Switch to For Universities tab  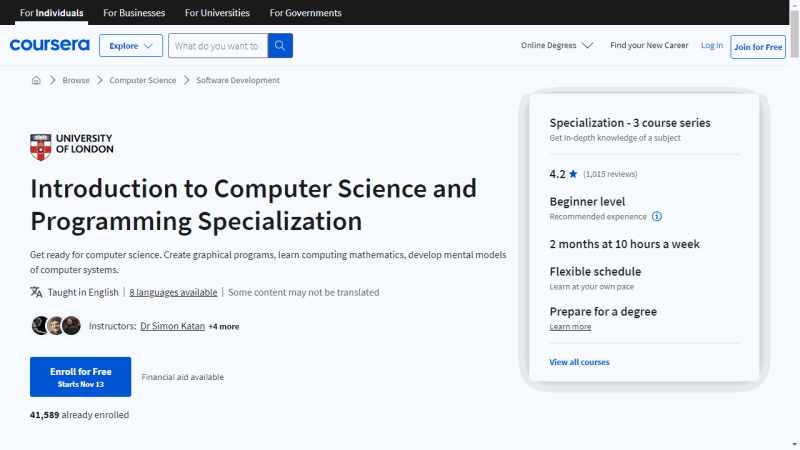[217, 13]
